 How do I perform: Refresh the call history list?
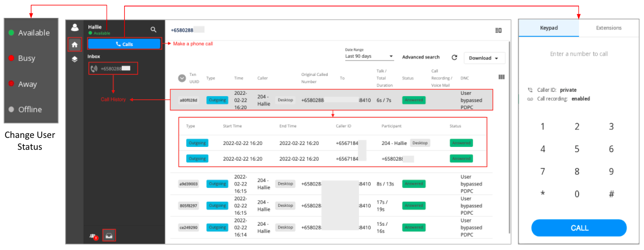point(454,58)
